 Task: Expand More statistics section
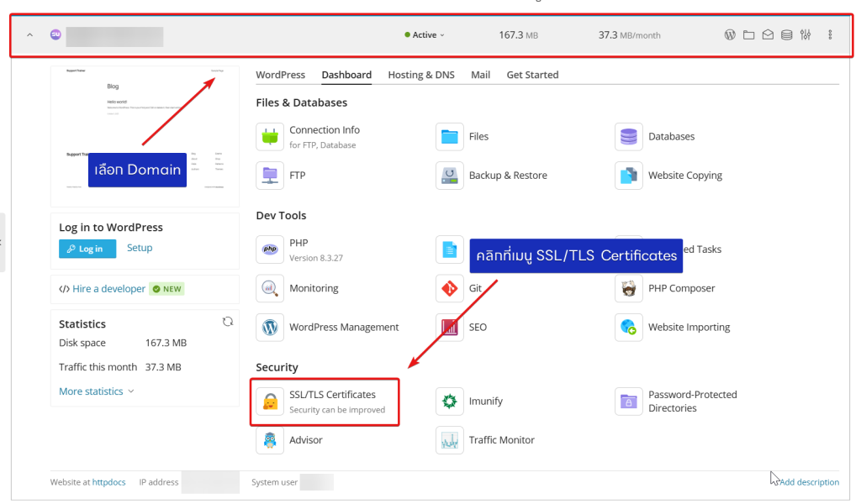click(x=96, y=391)
